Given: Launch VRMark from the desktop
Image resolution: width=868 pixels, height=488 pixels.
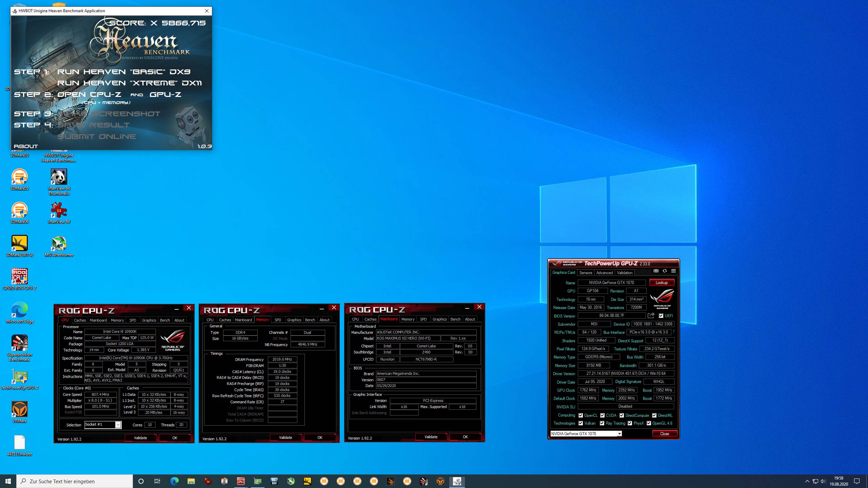Looking at the screenshot, I should pos(19,412).
